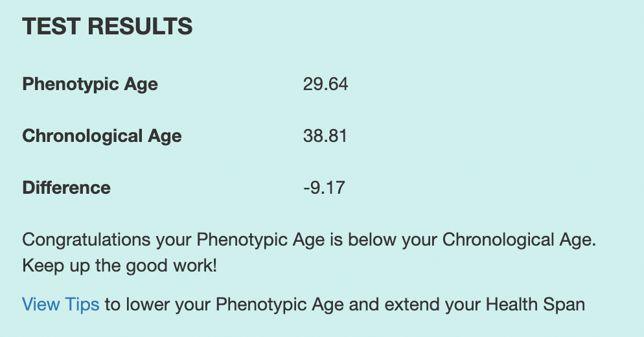Click Health Span at end of tips line
Viewport: 644px width, 337px height.
tap(535, 305)
